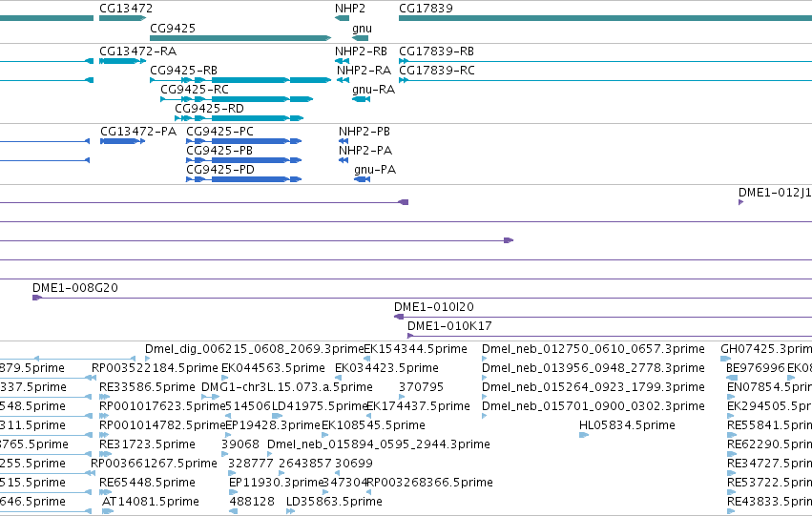This screenshot has width=812, height=516.
Task: Select the CG9425-PD protein feature
Action: (x=244, y=179)
